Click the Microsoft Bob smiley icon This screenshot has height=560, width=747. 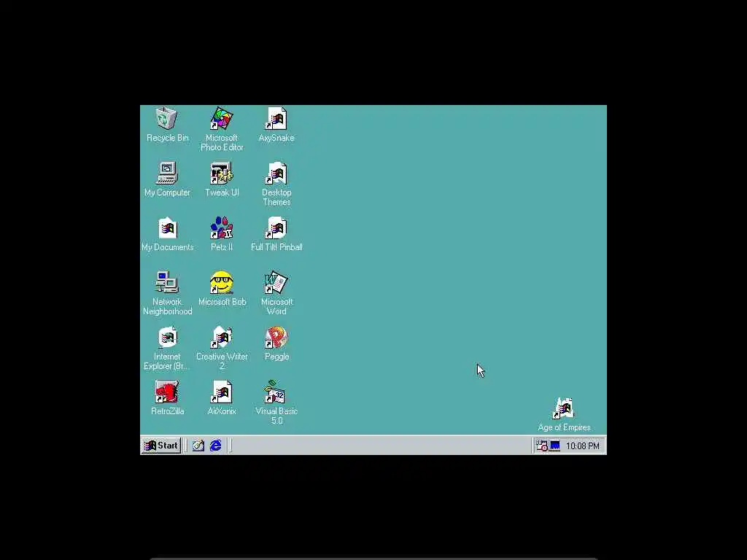tap(222, 283)
